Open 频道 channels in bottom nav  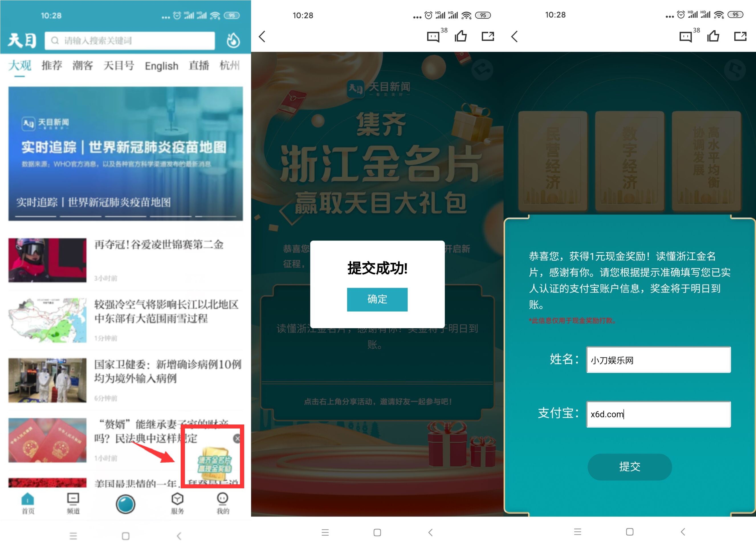click(x=73, y=503)
